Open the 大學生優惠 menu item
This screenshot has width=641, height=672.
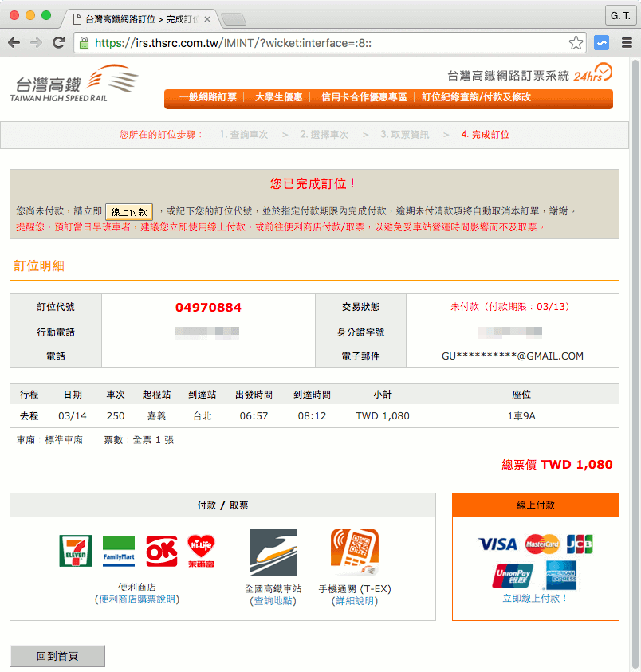278,97
